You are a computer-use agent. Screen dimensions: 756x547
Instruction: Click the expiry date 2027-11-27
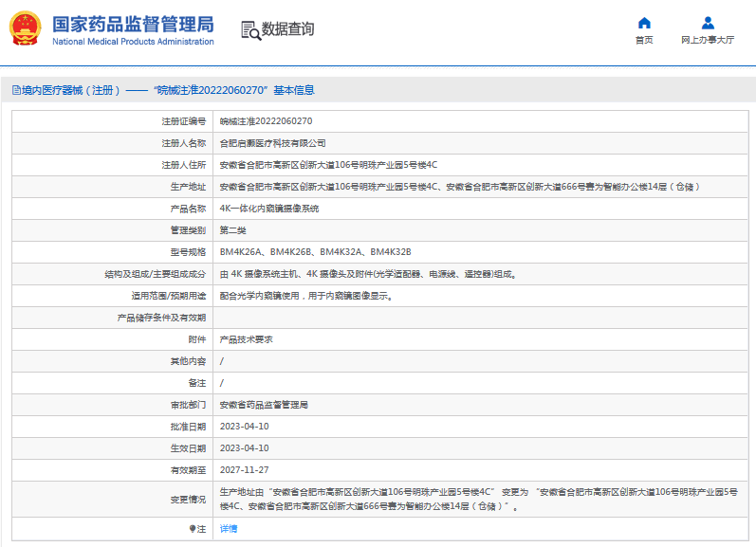click(244, 470)
